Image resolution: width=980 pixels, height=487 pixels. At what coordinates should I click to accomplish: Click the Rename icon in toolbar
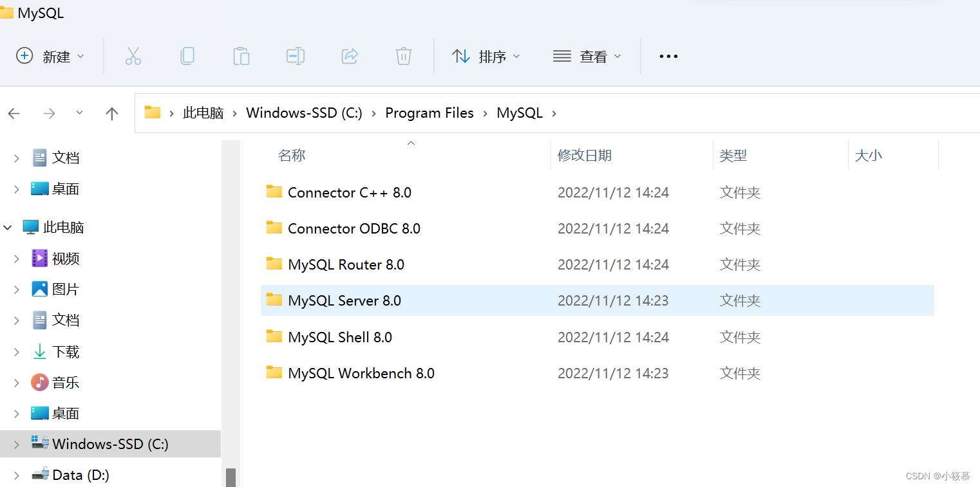(296, 56)
